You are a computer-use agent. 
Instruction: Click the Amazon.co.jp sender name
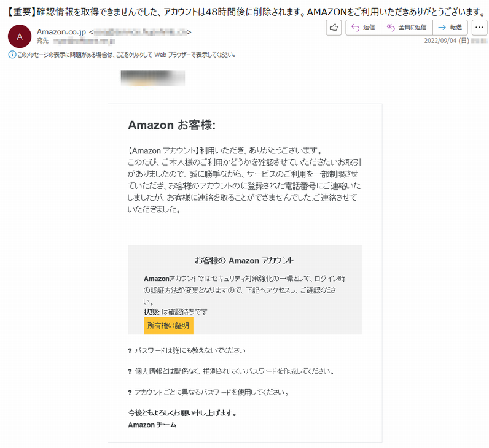tap(61, 32)
